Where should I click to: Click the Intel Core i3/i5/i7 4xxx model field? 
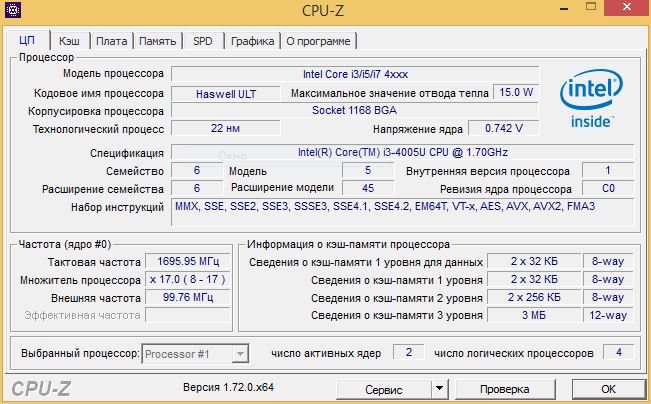(x=355, y=74)
